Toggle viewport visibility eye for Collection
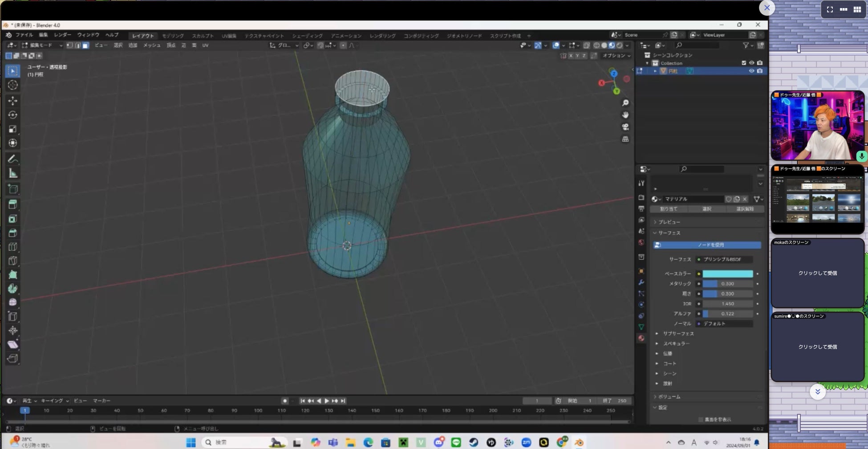 751,63
